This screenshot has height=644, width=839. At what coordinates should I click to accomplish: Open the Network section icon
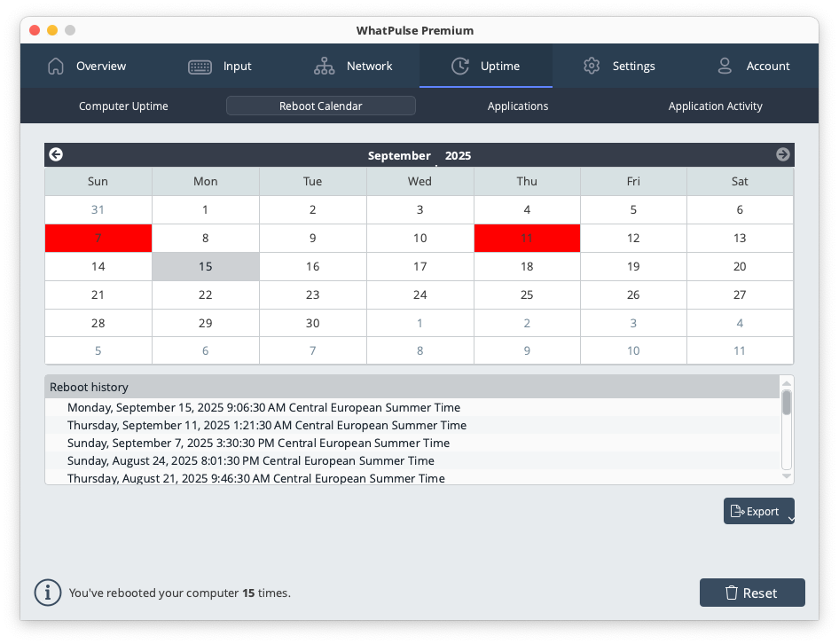coord(324,66)
